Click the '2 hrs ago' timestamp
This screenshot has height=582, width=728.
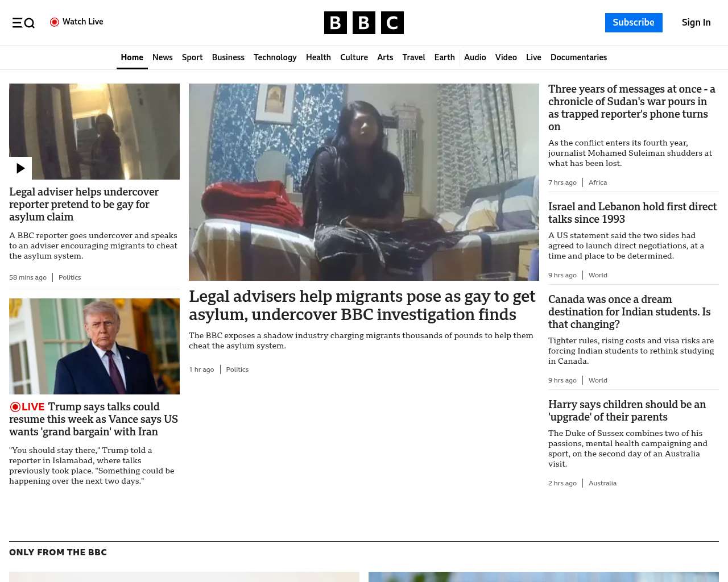(x=562, y=483)
